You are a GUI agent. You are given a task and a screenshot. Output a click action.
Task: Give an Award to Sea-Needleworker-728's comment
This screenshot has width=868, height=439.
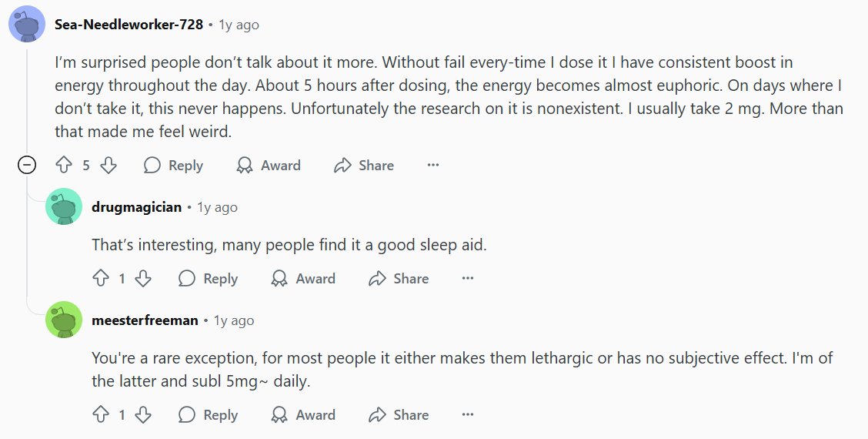269,165
